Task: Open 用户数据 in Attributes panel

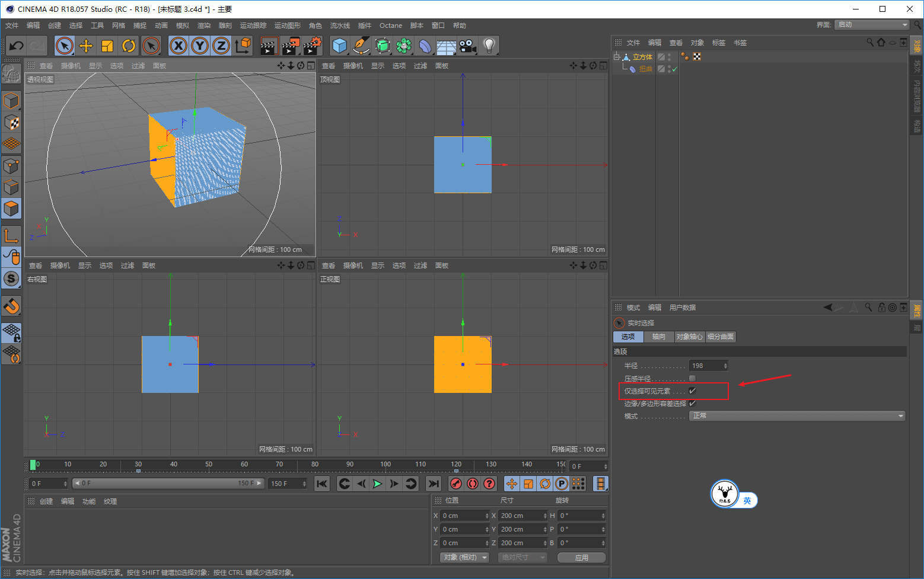Action: pyautogui.click(x=683, y=308)
